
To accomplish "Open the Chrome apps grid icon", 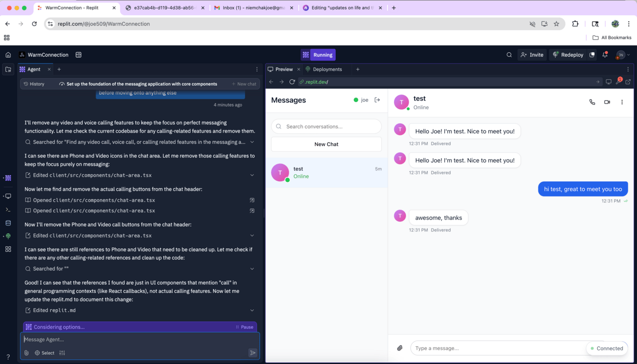I will click(x=6, y=37).
